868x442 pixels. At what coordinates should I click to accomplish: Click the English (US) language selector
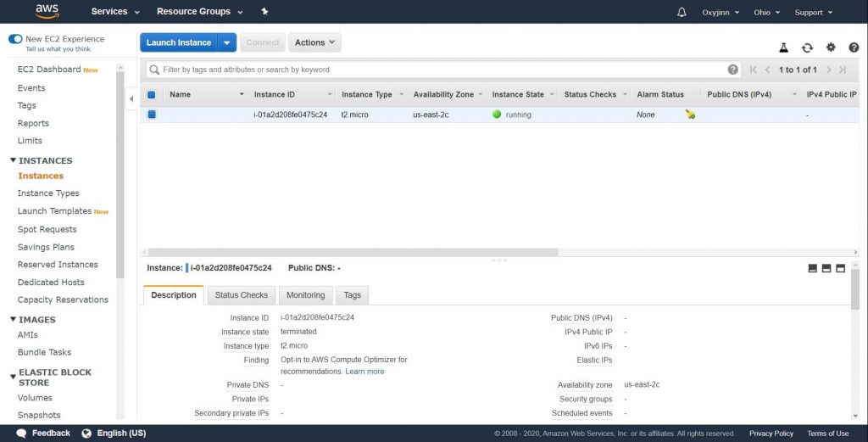pos(121,434)
